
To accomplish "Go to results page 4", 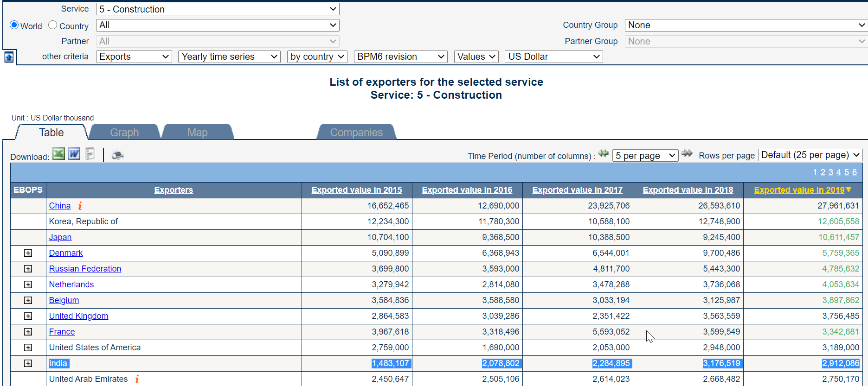I will pos(839,172).
